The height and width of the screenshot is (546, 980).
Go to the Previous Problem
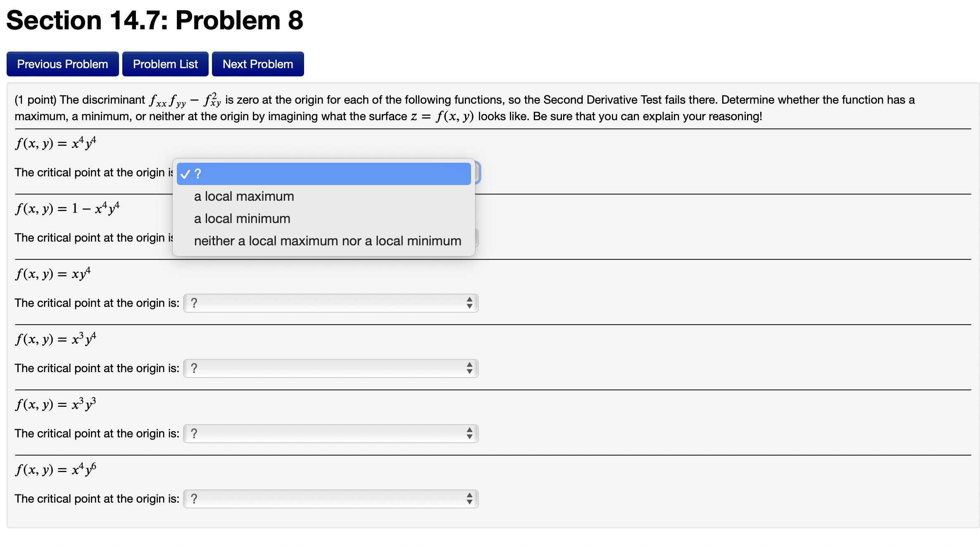coord(62,64)
